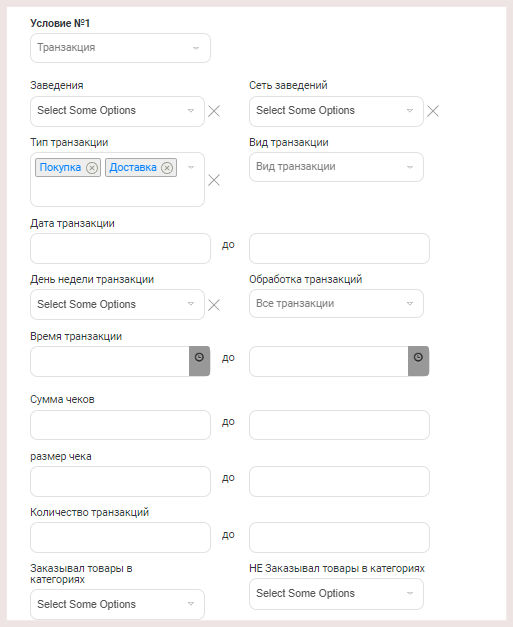
Task: Remove the Покупка tag
Action: (x=92, y=168)
